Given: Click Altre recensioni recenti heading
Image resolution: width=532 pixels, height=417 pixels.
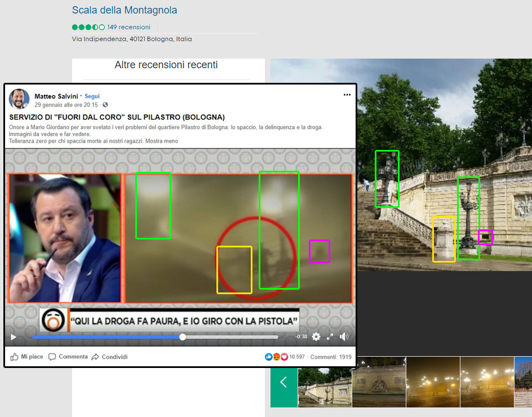Looking at the screenshot, I should point(166,64).
